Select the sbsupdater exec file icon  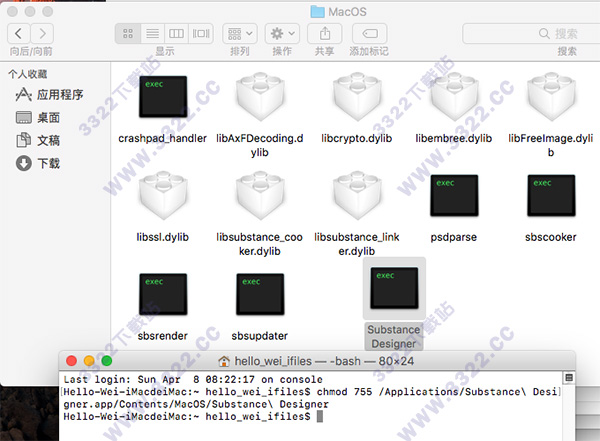(x=260, y=294)
